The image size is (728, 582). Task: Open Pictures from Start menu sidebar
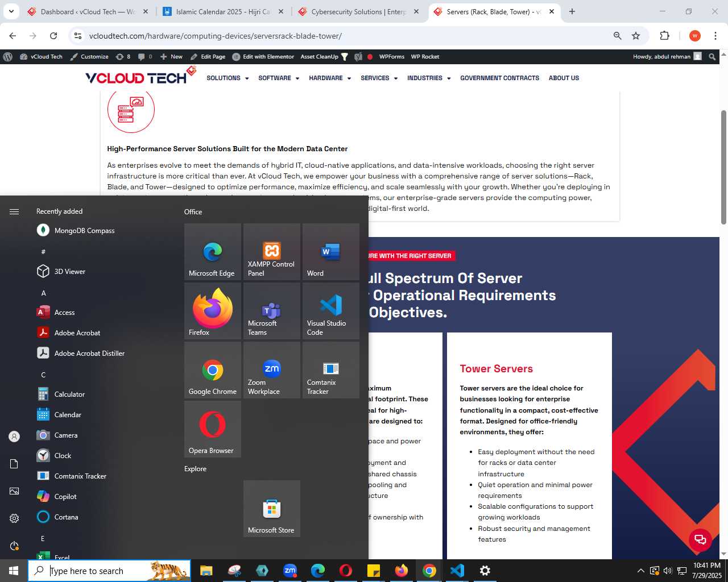point(14,491)
